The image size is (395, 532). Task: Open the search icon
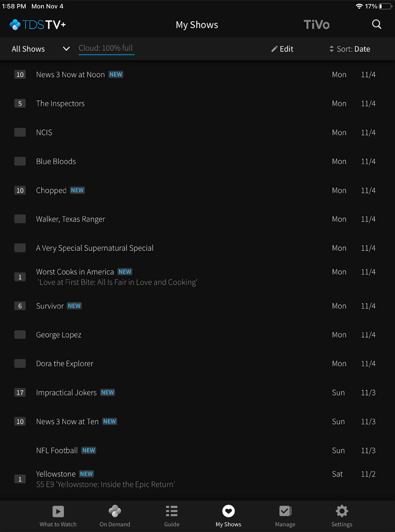pos(377,25)
